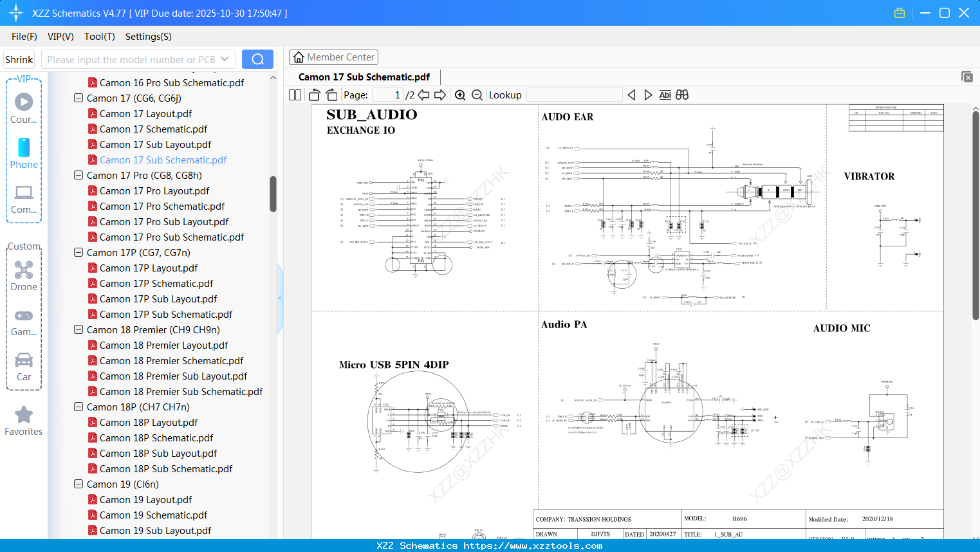The width and height of the screenshot is (980, 552).
Task: Go to the next page with the arrow icon
Action: tap(441, 95)
